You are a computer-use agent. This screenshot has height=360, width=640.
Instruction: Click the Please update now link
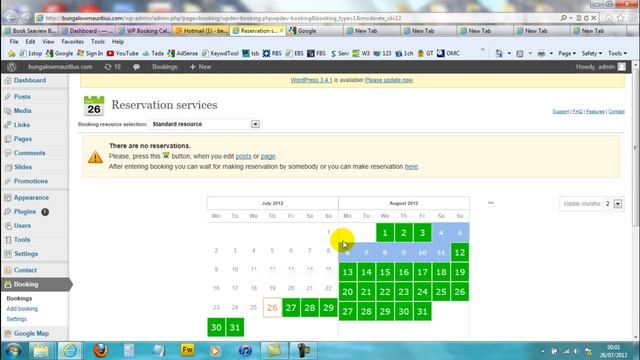(x=389, y=80)
